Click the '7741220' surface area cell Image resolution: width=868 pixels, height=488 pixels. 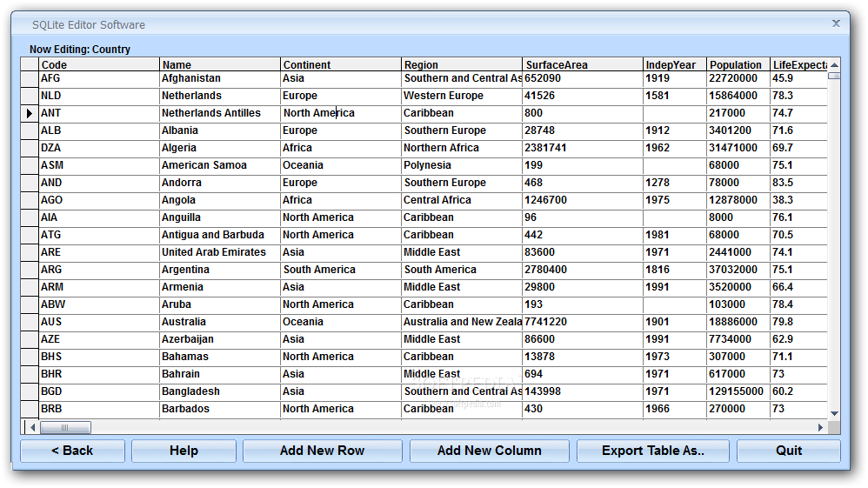583,322
